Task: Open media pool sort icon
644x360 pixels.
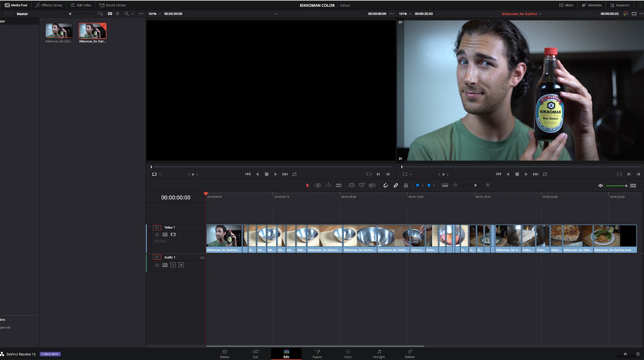Action: pos(101,14)
